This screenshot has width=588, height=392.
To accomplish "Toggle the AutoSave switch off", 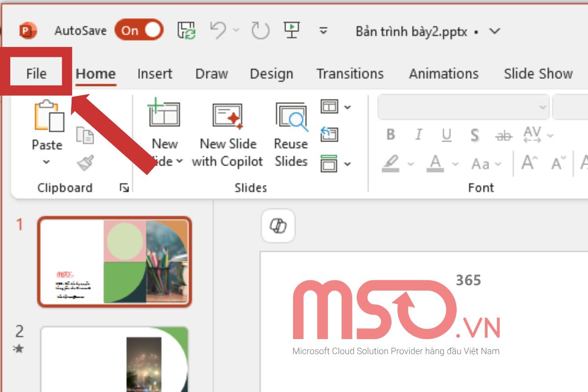I will 139,30.
